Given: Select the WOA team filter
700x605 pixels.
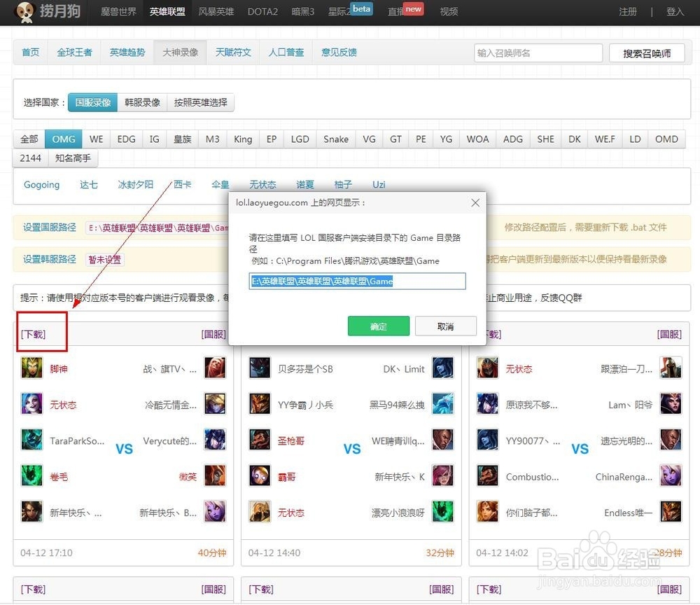Looking at the screenshot, I should pos(477,139).
